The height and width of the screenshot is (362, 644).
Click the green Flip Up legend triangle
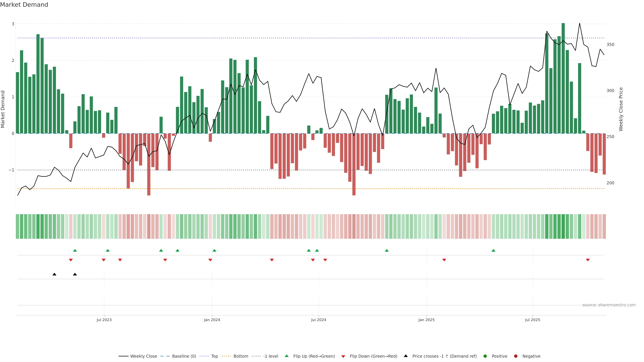click(286, 356)
